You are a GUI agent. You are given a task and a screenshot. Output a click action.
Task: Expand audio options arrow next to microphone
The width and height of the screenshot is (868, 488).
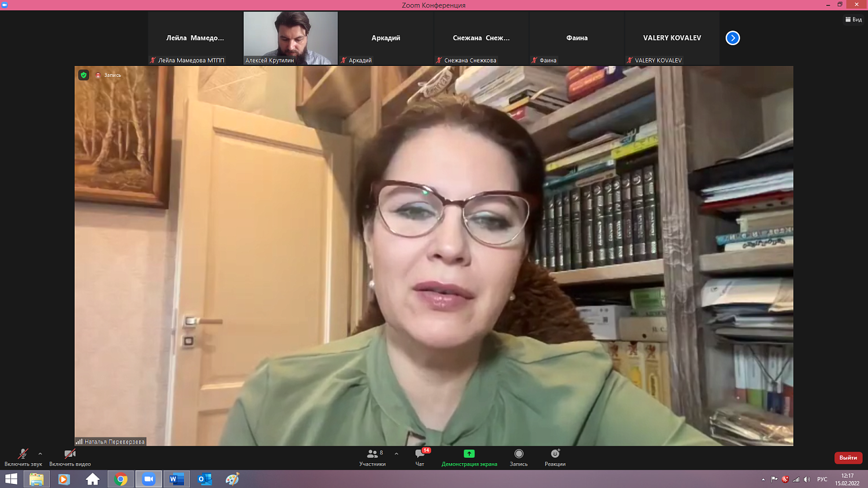[x=40, y=454]
